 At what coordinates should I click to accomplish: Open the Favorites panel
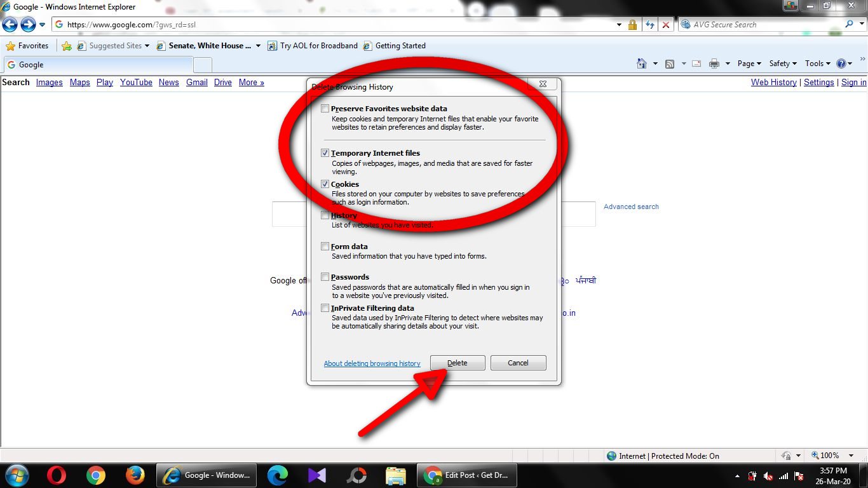point(27,46)
